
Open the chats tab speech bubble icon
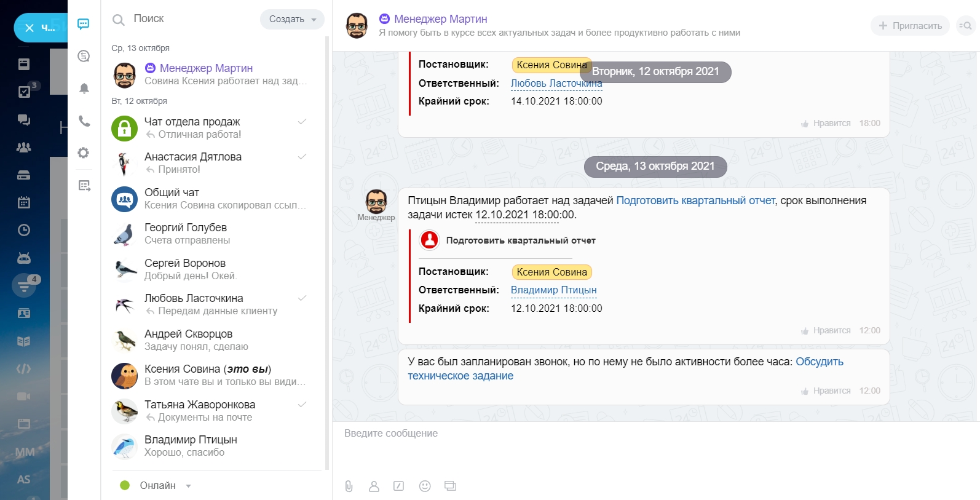tap(84, 24)
